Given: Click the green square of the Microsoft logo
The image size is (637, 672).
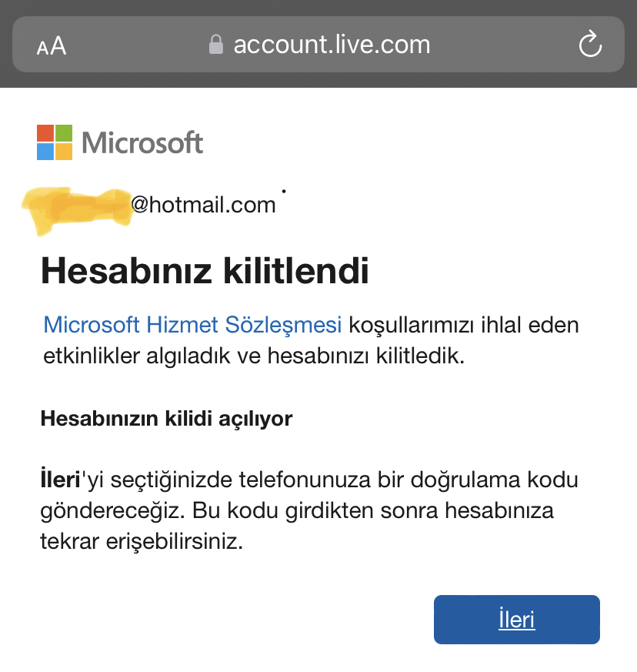Looking at the screenshot, I should coord(64,133).
